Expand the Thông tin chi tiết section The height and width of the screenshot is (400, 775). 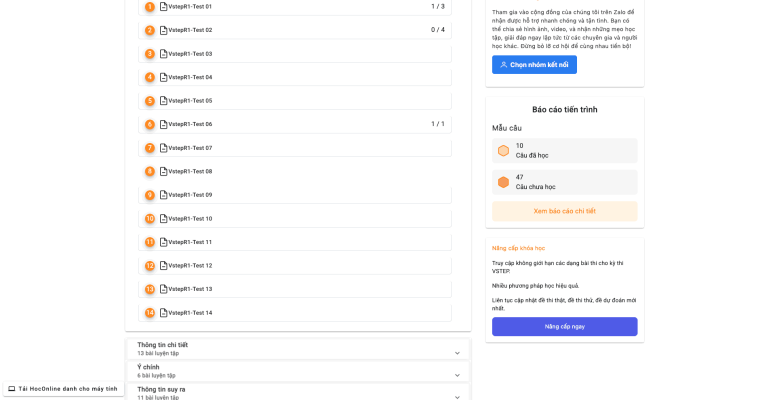point(298,349)
